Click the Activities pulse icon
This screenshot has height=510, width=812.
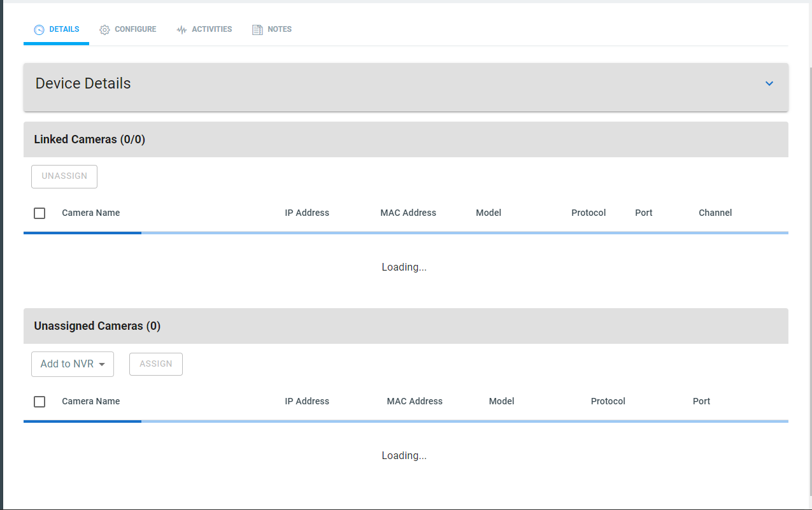click(x=182, y=30)
